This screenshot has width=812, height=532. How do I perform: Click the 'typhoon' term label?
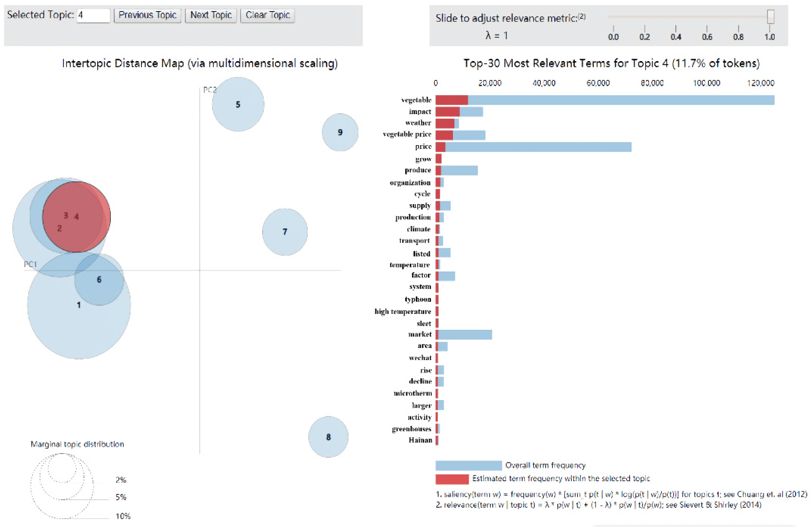coord(418,299)
